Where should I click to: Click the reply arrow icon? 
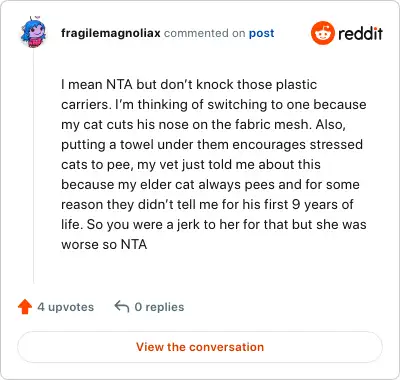tap(122, 306)
